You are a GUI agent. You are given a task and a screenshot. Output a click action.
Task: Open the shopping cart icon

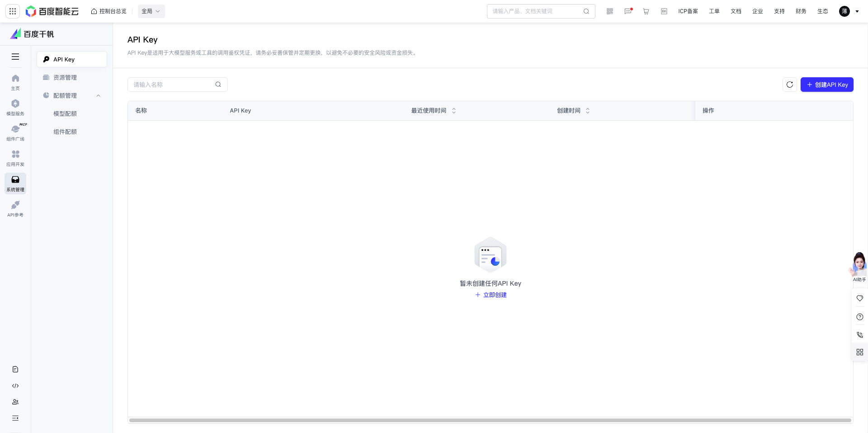click(x=646, y=11)
